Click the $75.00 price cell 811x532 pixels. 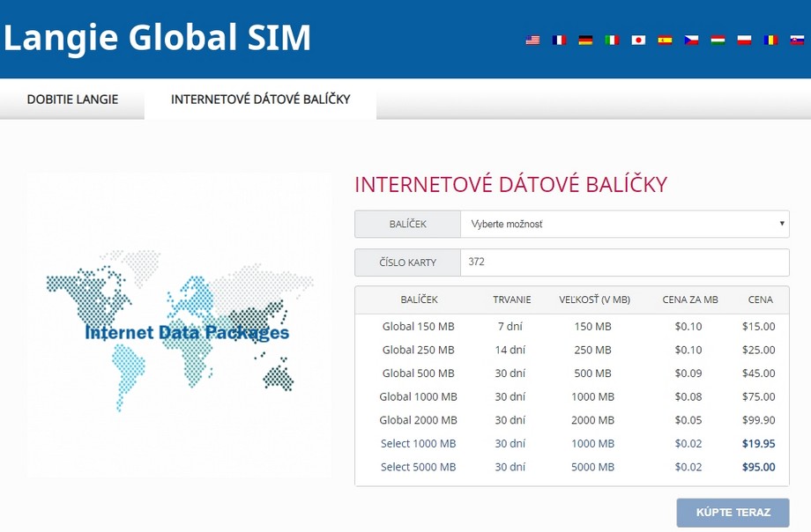click(x=759, y=396)
